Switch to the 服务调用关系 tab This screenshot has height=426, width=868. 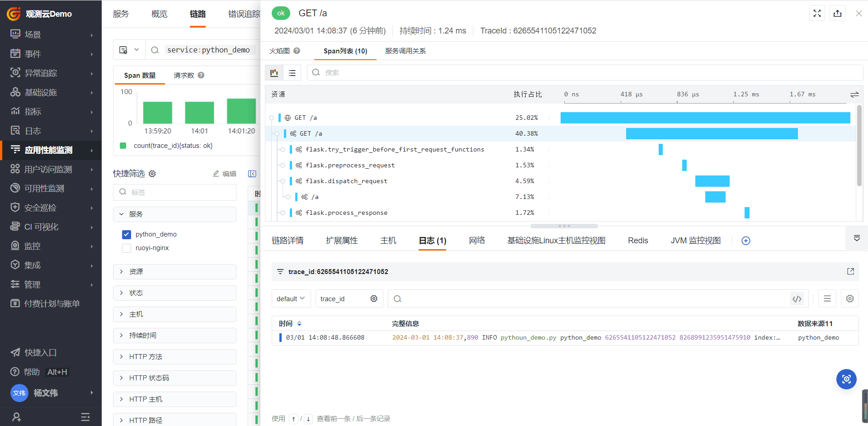(x=405, y=51)
